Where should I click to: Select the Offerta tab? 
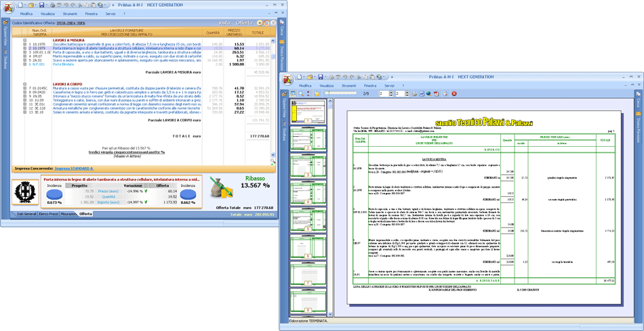coord(86,214)
